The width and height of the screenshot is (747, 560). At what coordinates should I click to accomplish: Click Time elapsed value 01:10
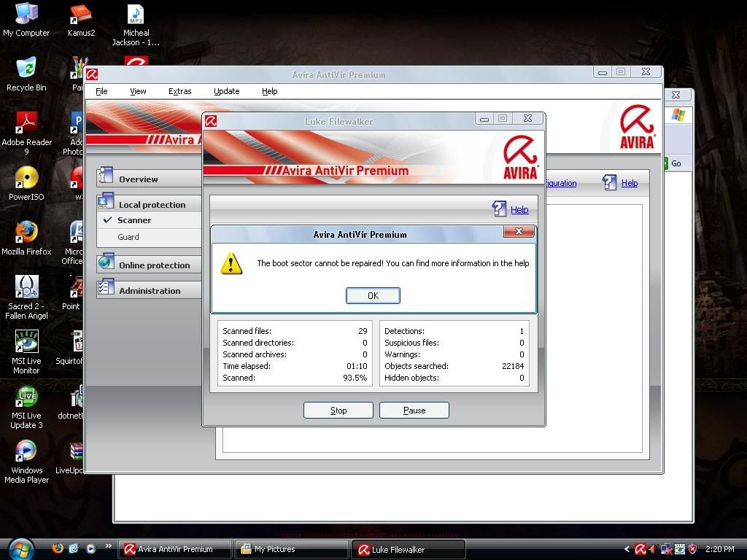click(x=357, y=366)
